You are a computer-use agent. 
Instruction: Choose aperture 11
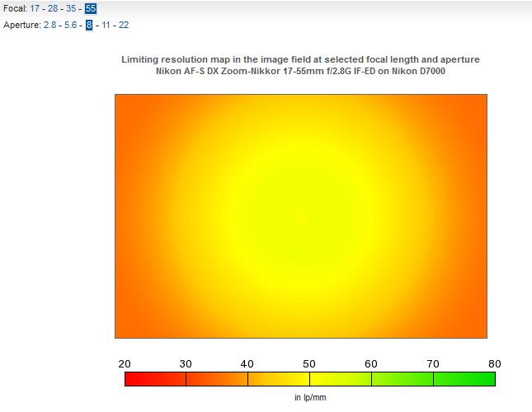(x=106, y=25)
